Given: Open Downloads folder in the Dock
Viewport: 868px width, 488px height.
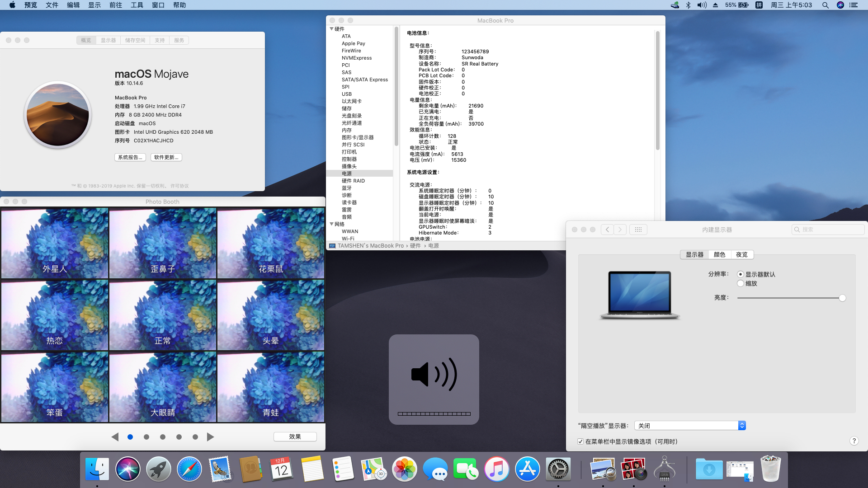Looking at the screenshot, I should click(709, 469).
